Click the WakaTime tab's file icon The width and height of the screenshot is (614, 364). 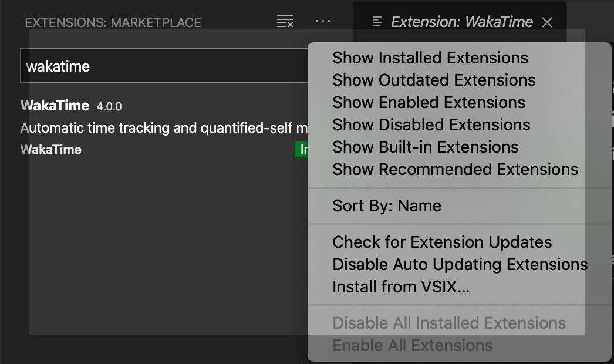click(x=378, y=22)
